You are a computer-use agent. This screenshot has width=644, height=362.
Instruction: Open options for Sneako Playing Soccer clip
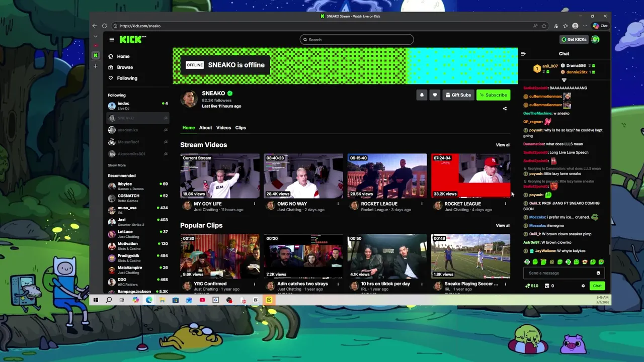pos(505,284)
